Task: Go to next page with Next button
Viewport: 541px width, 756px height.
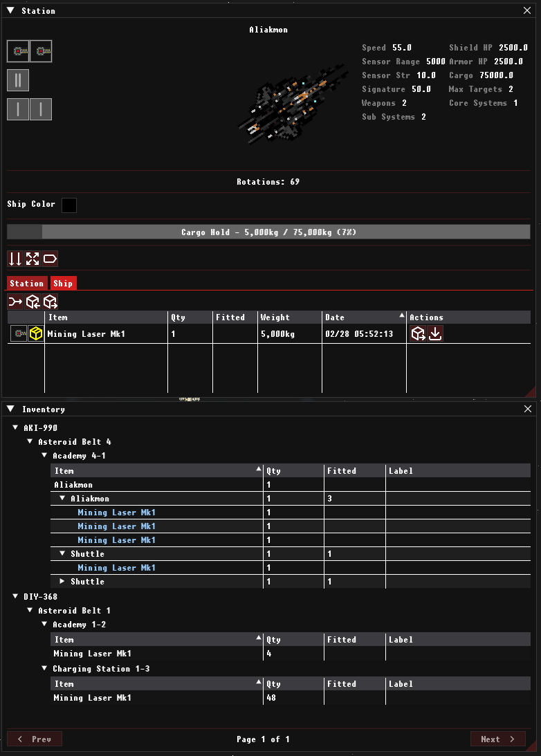Action: [x=497, y=739]
